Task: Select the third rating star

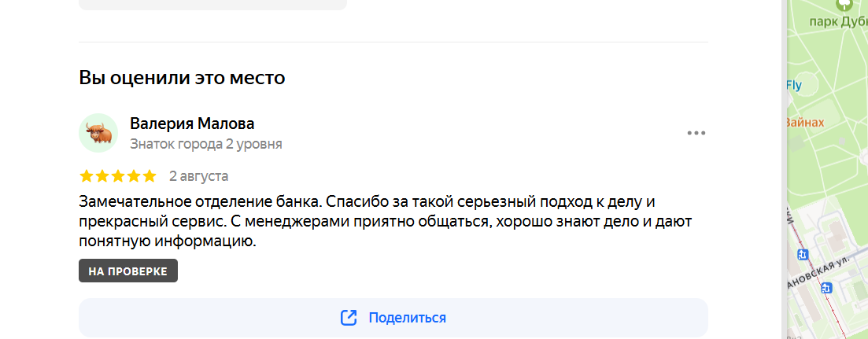Action: pyautogui.click(x=118, y=176)
